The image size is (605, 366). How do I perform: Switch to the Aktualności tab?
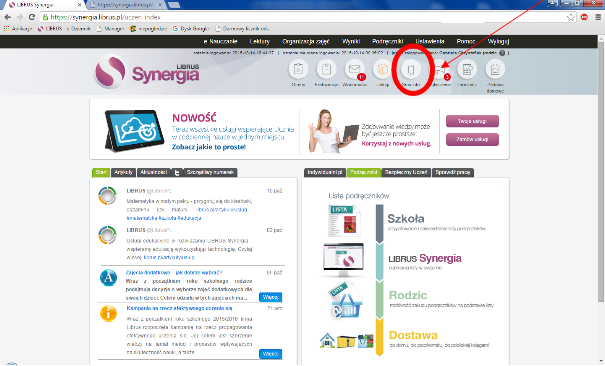[154, 172]
